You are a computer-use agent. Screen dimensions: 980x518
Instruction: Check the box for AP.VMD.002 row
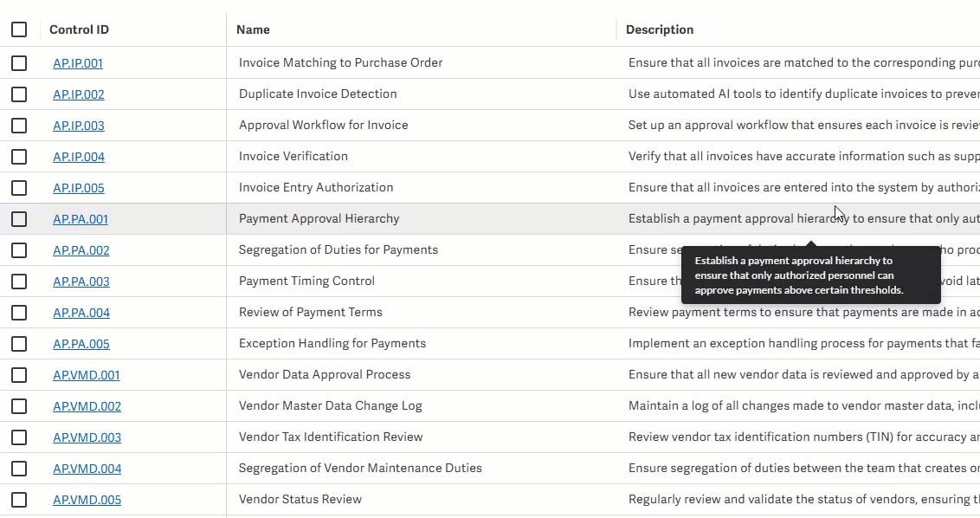click(x=19, y=406)
